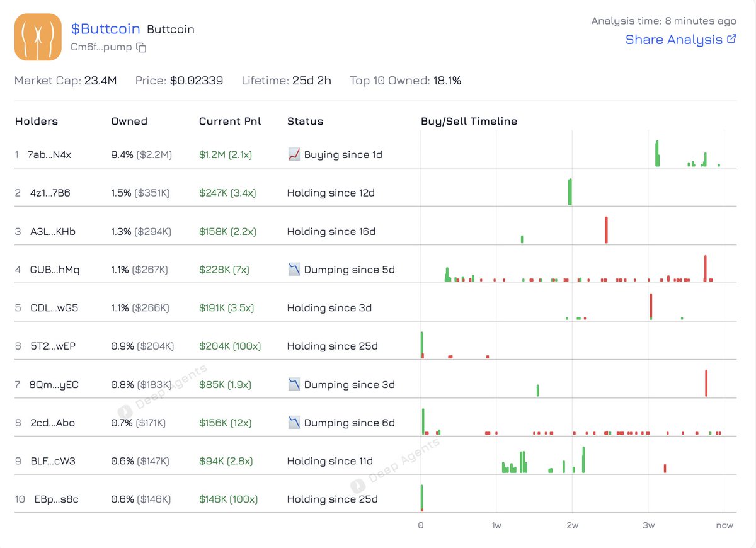
Task: Click the 1.5% ($351K) owned value
Action: [141, 193]
